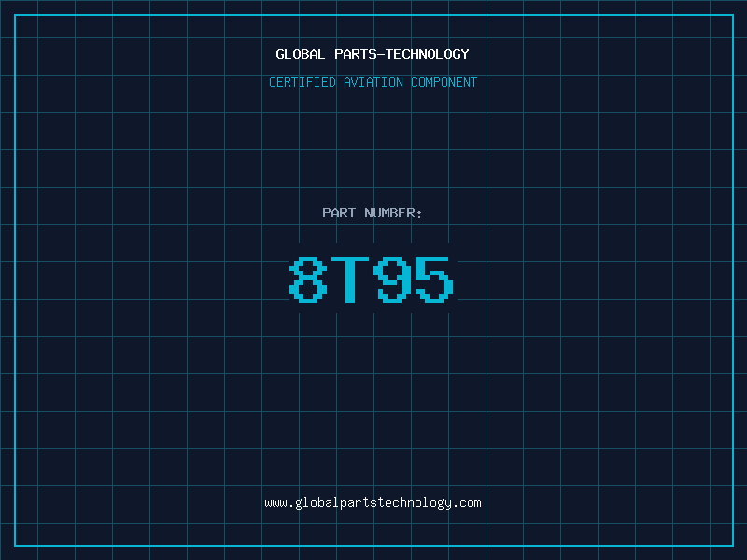This screenshot has width=747, height=560.
Task: Select the 8T95 part number text
Action: (371, 280)
